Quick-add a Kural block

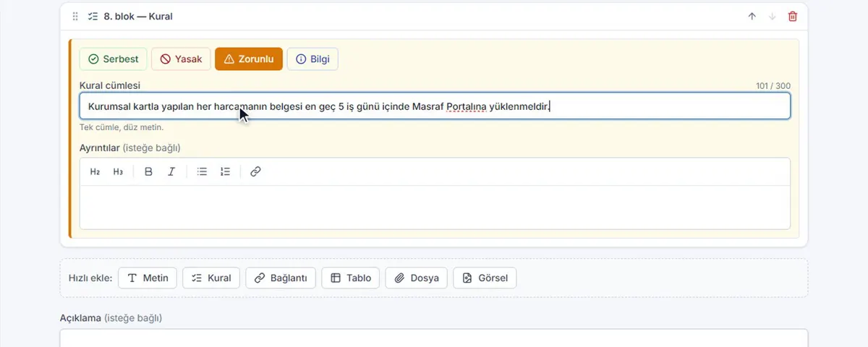211,278
